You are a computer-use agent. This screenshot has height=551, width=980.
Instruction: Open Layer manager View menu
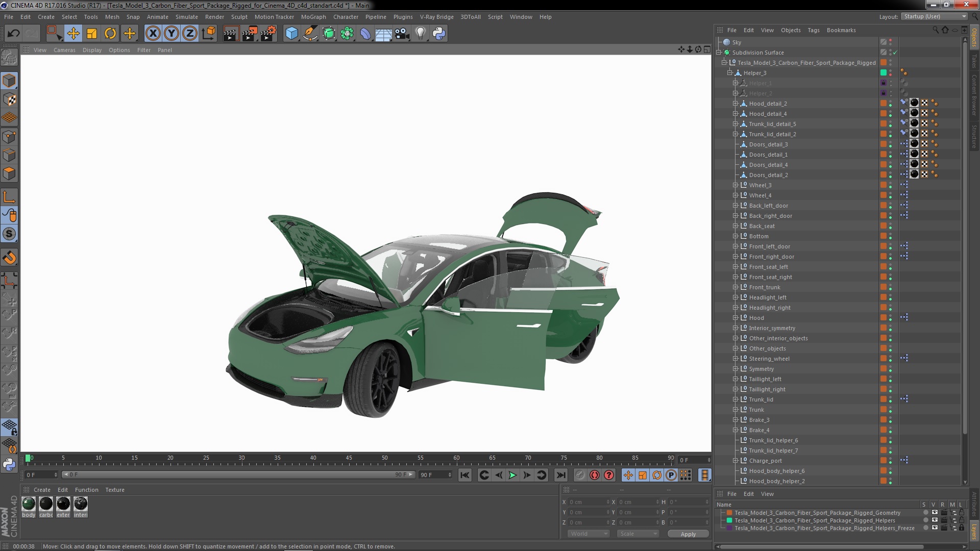(767, 494)
